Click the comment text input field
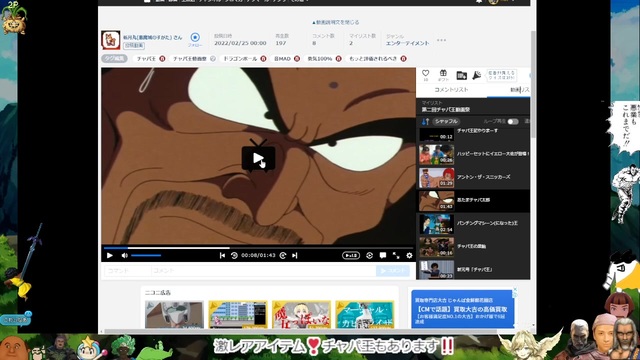Screen dimensions: 640x360 pos(263,271)
